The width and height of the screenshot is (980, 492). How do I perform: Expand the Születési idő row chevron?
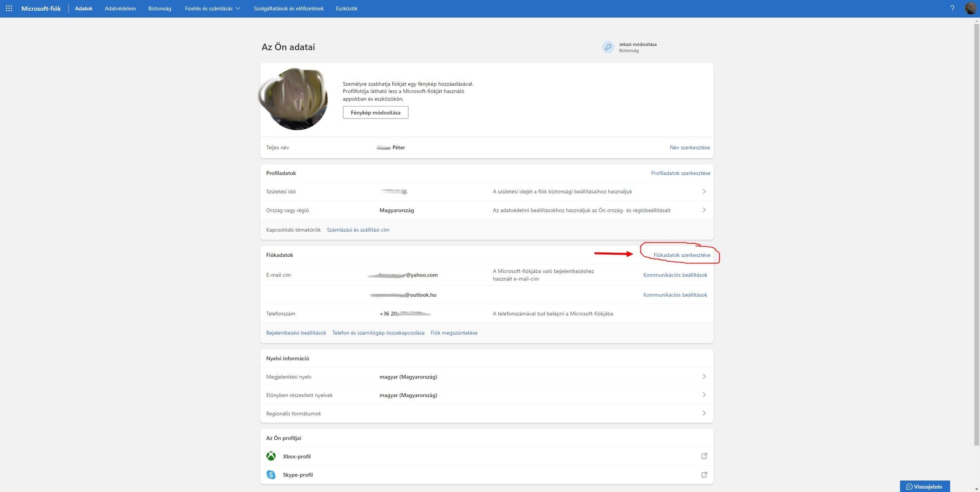pyautogui.click(x=704, y=191)
